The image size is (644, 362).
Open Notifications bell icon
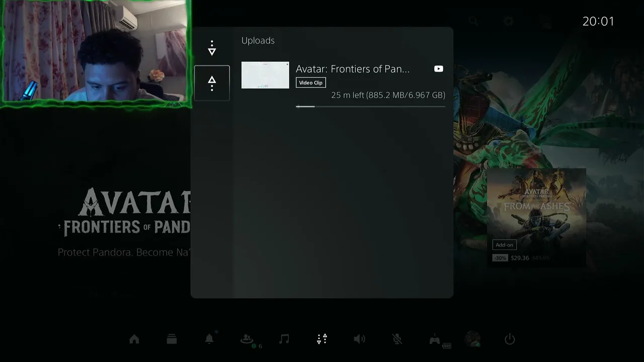coord(209,339)
